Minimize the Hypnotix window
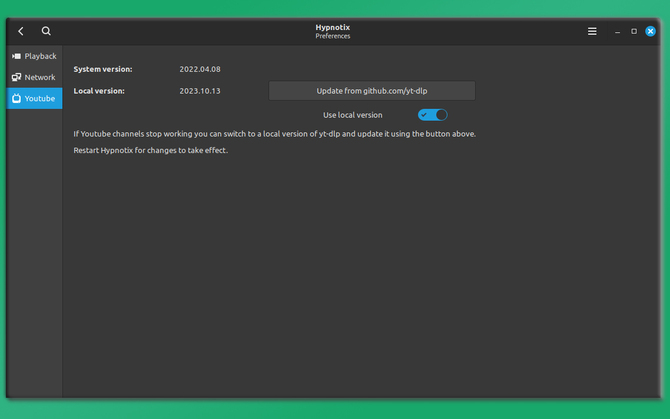 tap(617, 32)
